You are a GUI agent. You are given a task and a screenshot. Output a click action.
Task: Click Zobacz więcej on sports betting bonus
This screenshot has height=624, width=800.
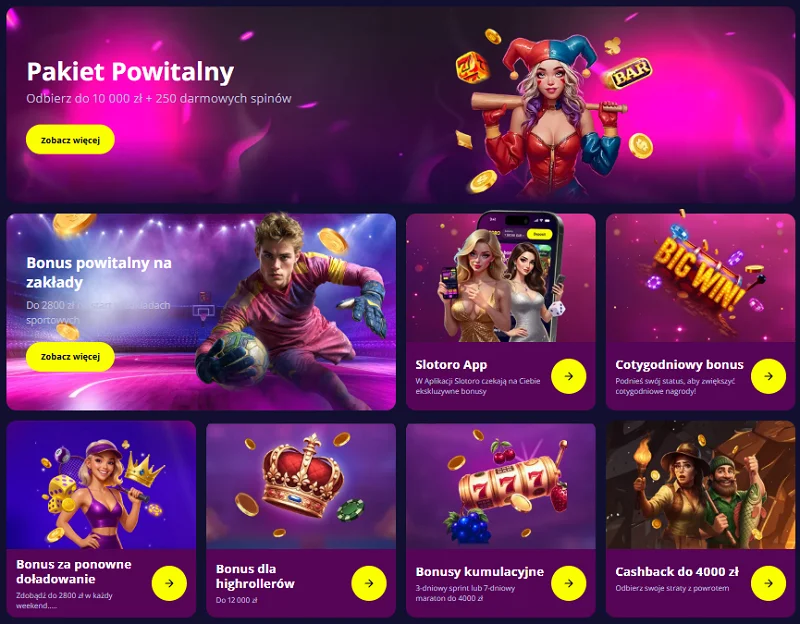click(x=70, y=357)
